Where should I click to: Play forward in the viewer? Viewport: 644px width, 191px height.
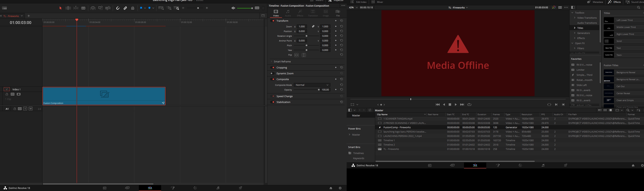coord(456,105)
